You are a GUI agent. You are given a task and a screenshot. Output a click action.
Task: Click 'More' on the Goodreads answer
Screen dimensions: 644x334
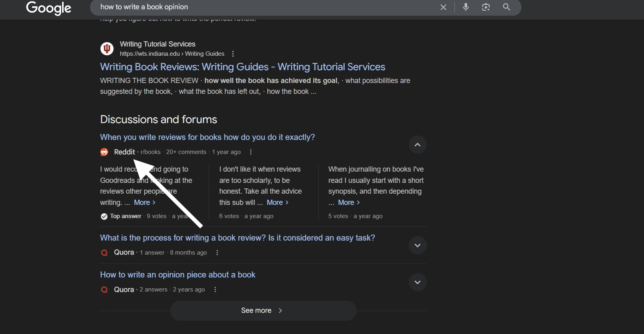145,202
